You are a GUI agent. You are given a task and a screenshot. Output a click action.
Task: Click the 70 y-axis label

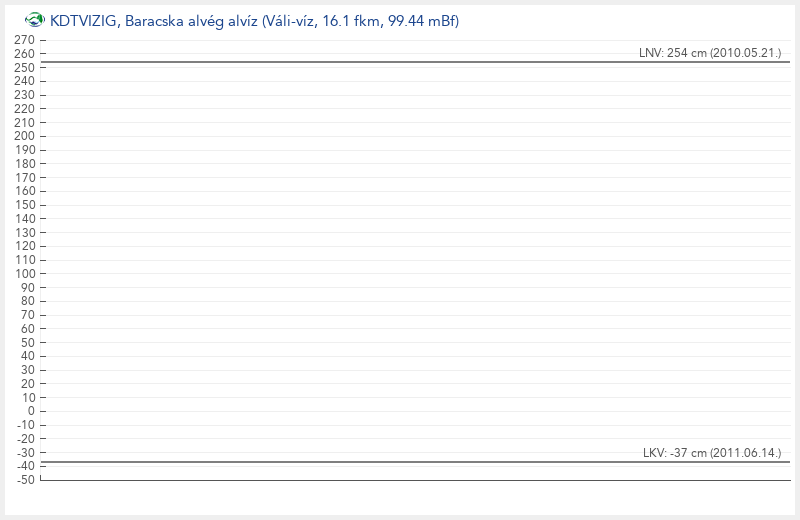pos(28,315)
